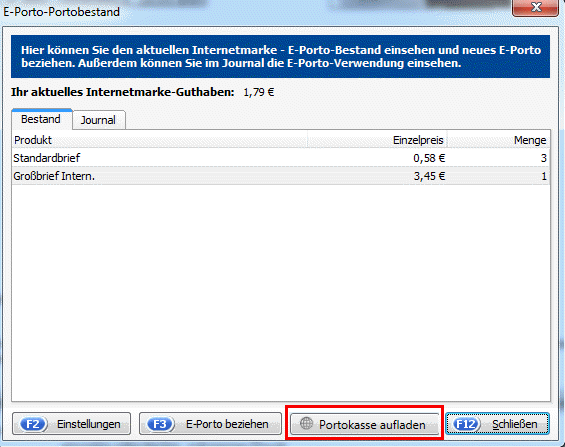The width and height of the screenshot is (565, 447).
Task: Open Einstellungen button label
Action: (89, 424)
